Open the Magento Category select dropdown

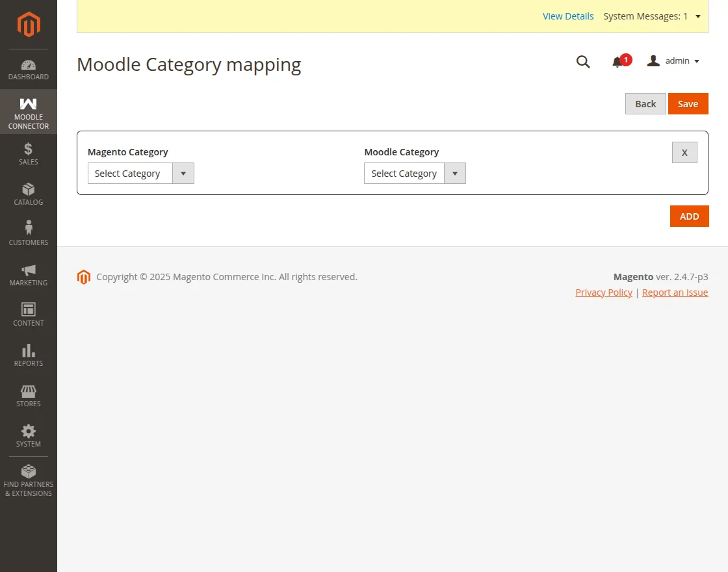(140, 173)
